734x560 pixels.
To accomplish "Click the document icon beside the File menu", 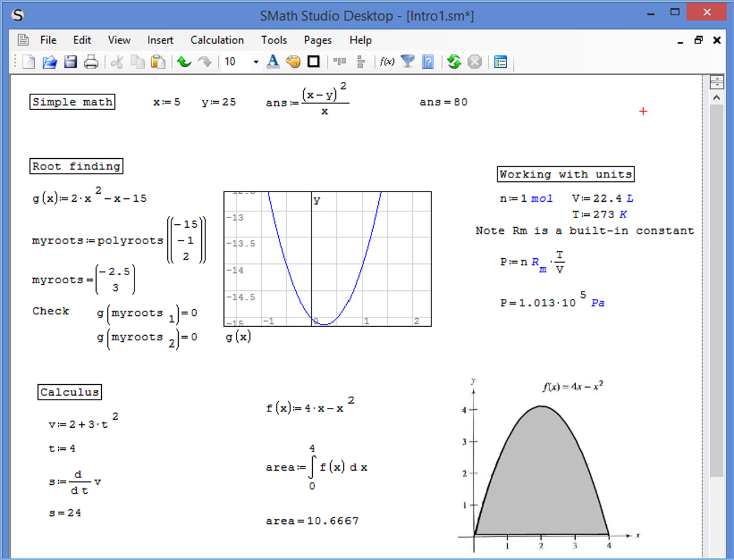I will tap(23, 40).
